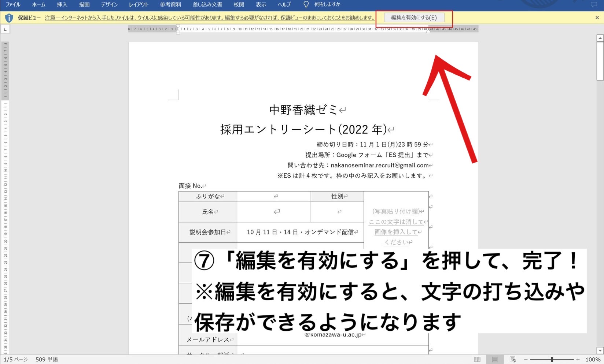
Task: Click the horizontal ruler's right indent marker
Action: tap(428, 31)
